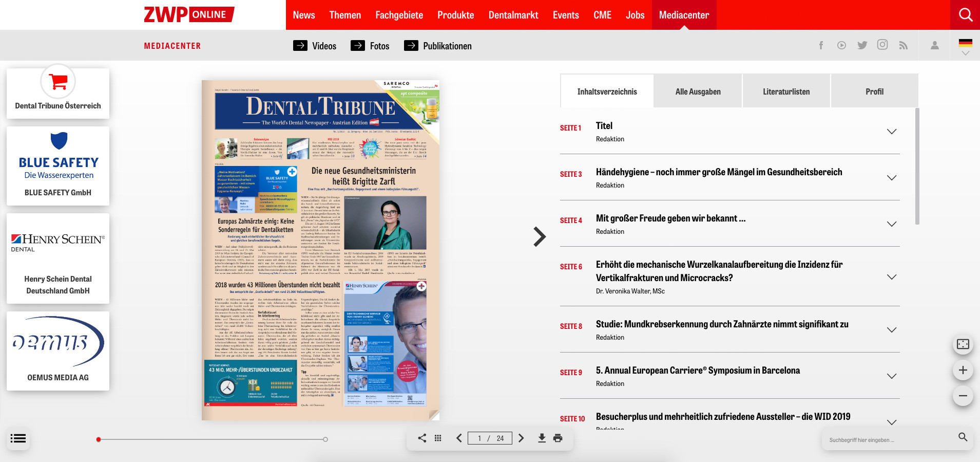Screen dimensions: 980x462
Task: Open the Produkte menu
Action: 455,15
